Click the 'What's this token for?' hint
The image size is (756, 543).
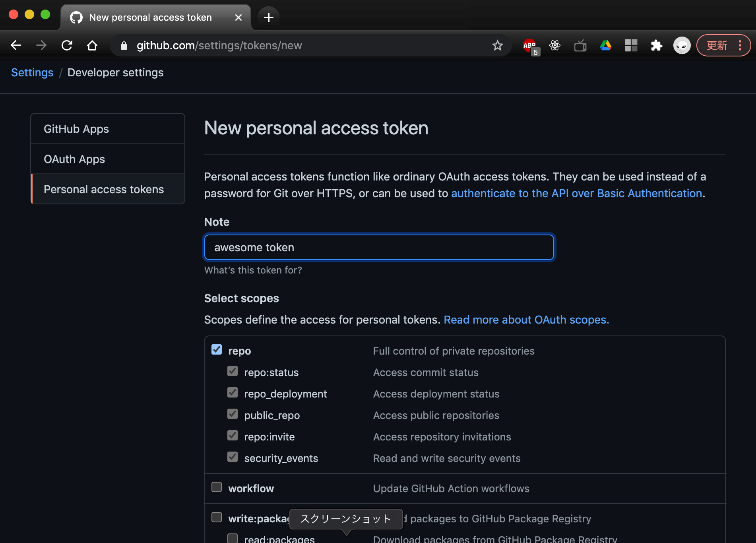pyautogui.click(x=253, y=270)
